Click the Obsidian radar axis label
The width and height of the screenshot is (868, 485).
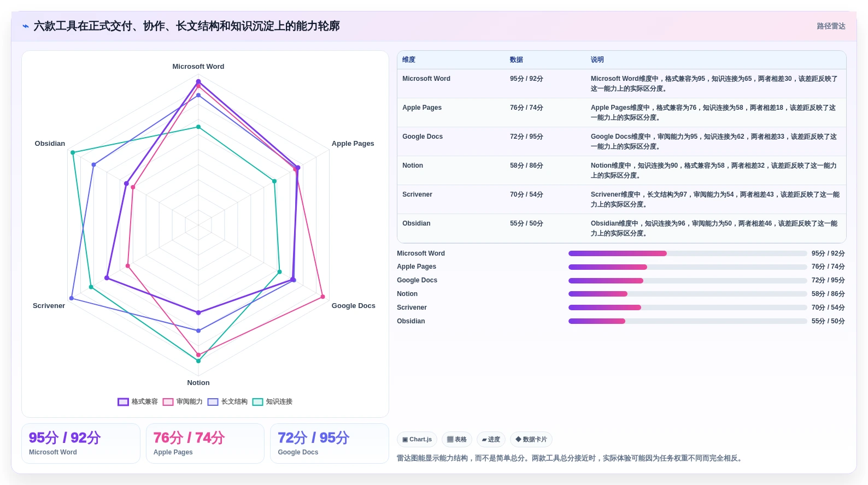50,144
